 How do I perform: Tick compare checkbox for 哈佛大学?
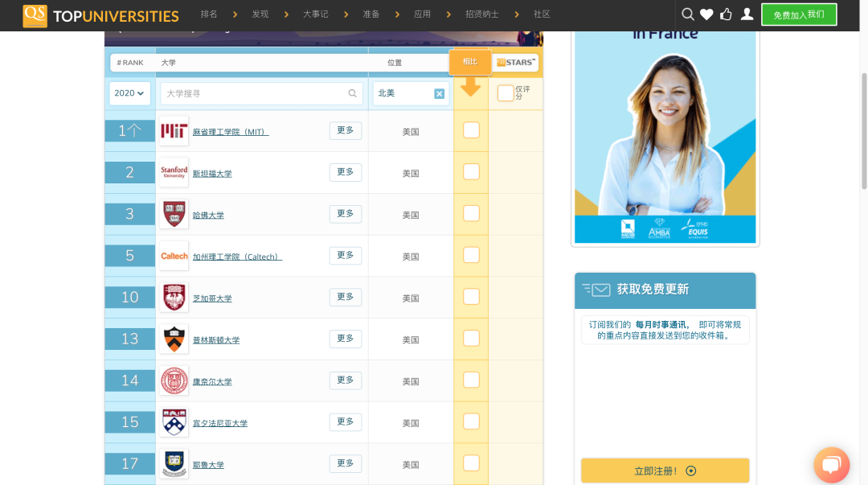(471, 213)
